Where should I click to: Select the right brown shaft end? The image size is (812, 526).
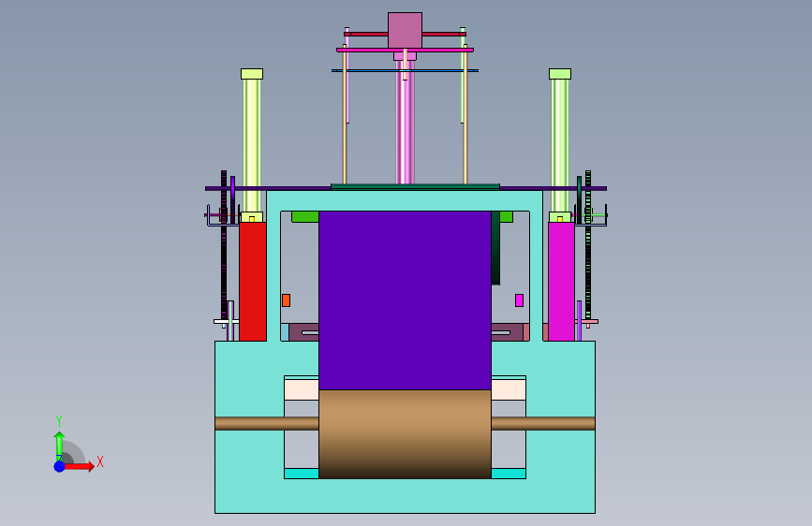(542, 423)
